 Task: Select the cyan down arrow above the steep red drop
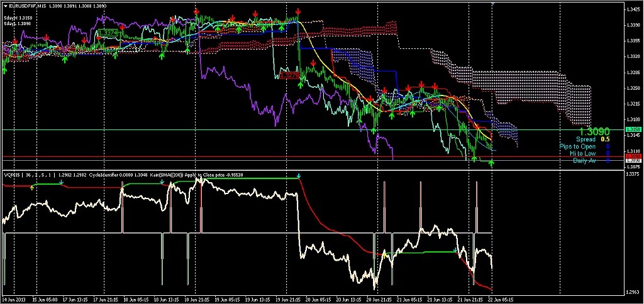pyautogui.click(x=299, y=176)
